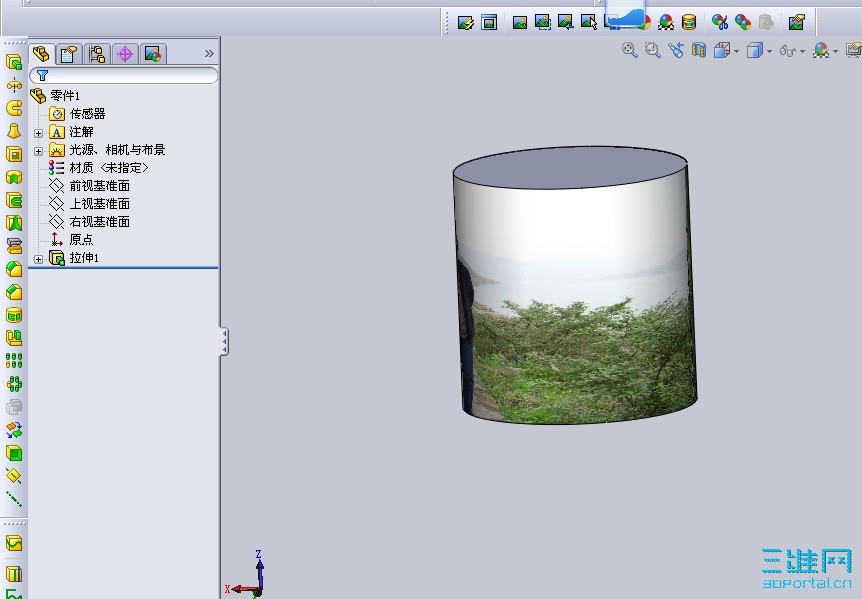The width and height of the screenshot is (862, 599).
Task: Open the View Orientation dropdown arrow
Action: pos(737,52)
